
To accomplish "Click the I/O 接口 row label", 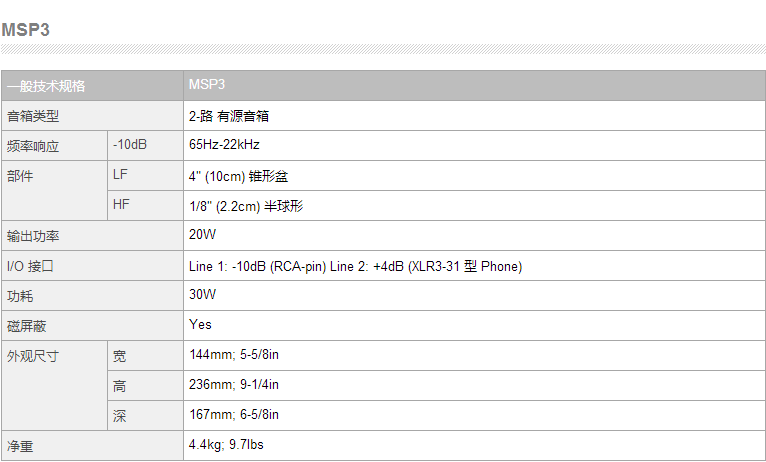I will point(92,266).
